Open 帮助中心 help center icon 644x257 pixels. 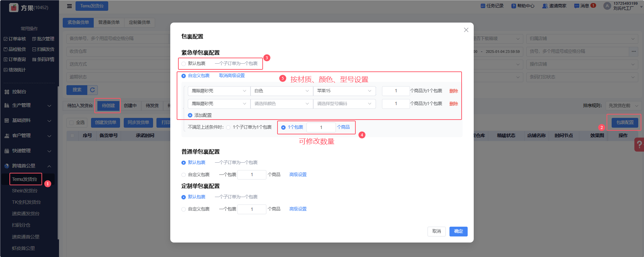(514, 6)
